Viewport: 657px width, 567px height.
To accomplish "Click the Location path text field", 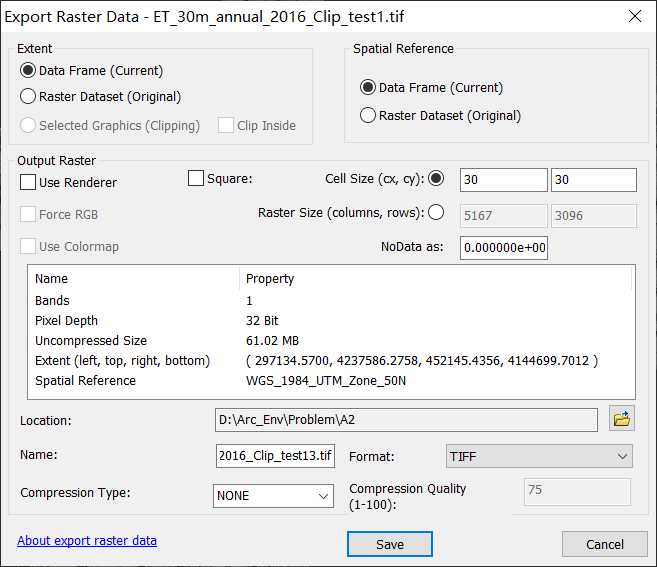I will tap(406, 420).
